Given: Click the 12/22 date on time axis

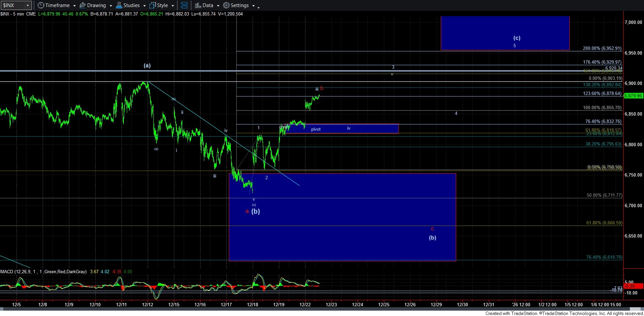Looking at the screenshot, I should (305, 305).
